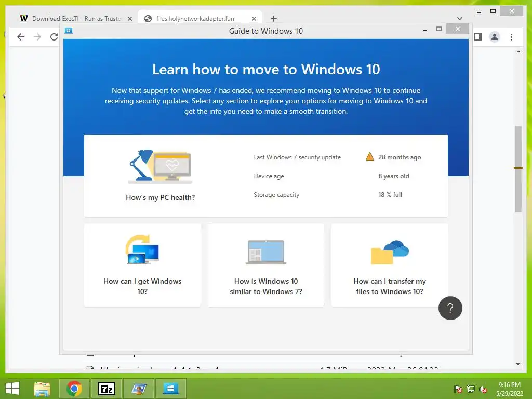Screen dimensions: 532x399
Task: Click the round question mark help button
Action: coord(450,308)
